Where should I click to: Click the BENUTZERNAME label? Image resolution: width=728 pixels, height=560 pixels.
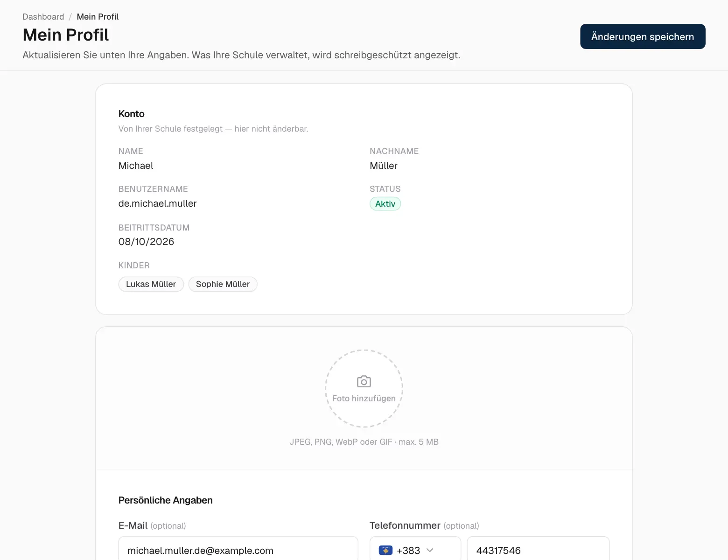[x=153, y=189]
